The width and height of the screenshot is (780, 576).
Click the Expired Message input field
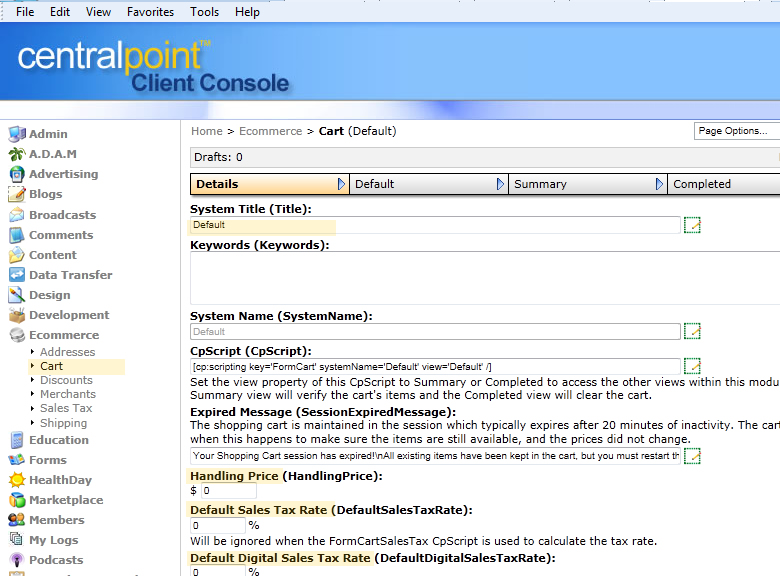pos(435,456)
